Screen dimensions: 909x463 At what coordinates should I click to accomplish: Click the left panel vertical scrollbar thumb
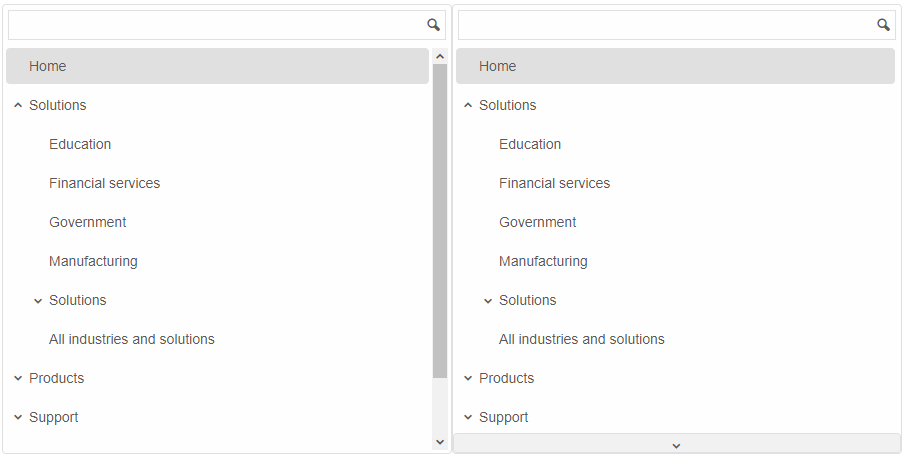440,221
